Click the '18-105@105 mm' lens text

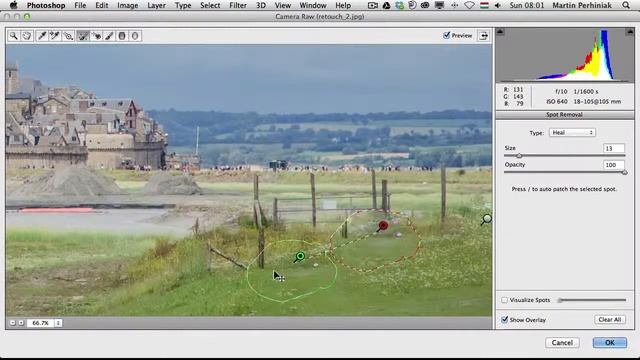pos(597,102)
